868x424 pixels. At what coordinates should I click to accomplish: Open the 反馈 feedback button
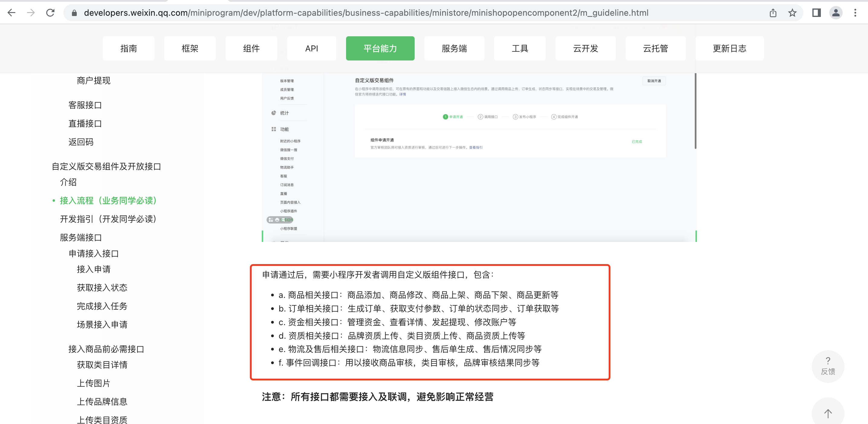tap(828, 366)
